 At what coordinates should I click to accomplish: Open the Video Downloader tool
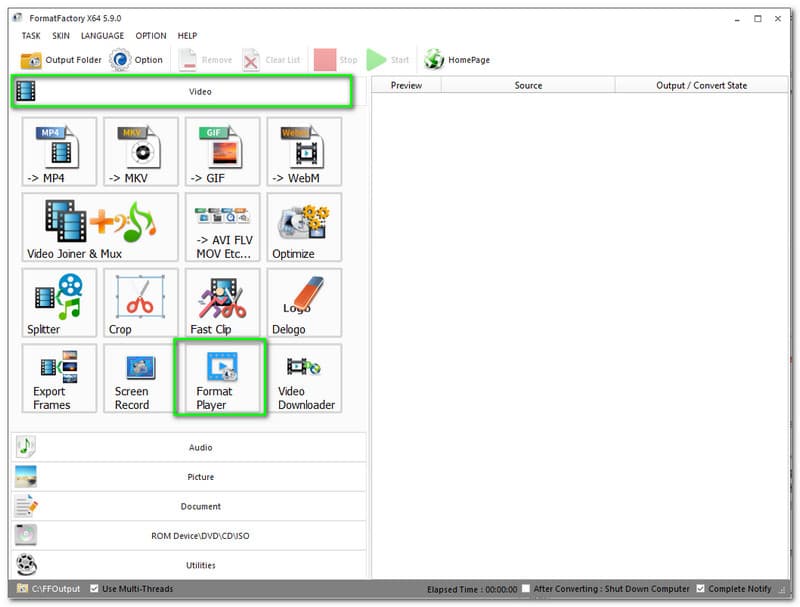coord(304,378)
